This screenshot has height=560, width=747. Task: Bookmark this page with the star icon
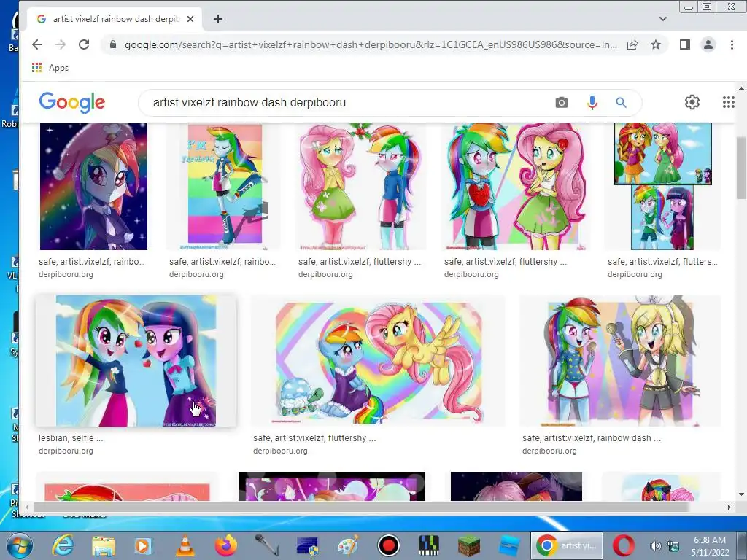[656, 44]
